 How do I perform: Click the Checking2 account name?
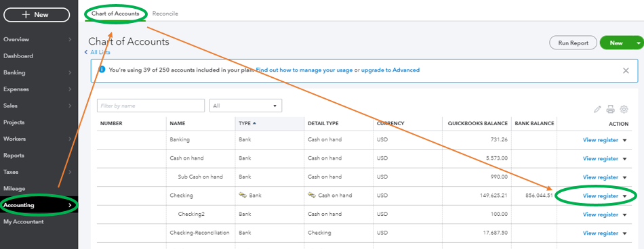[191, 214]
